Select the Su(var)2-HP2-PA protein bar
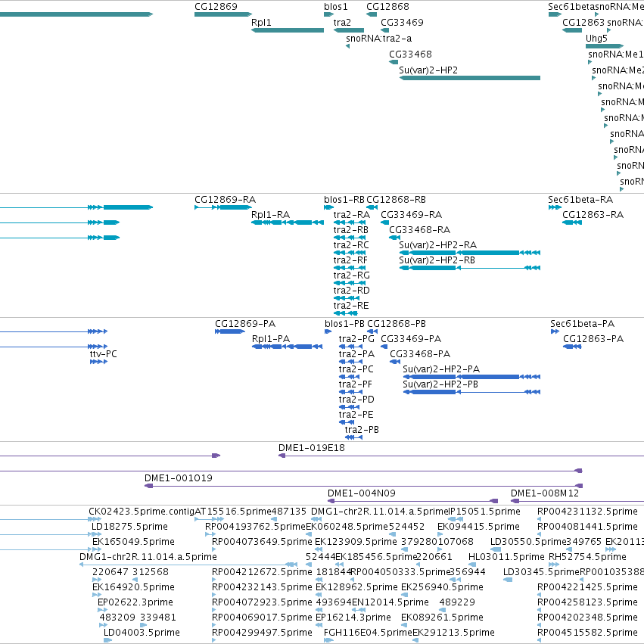Image resolution: width=644 pixels, height=644 pixels. (x=471, y=377)
